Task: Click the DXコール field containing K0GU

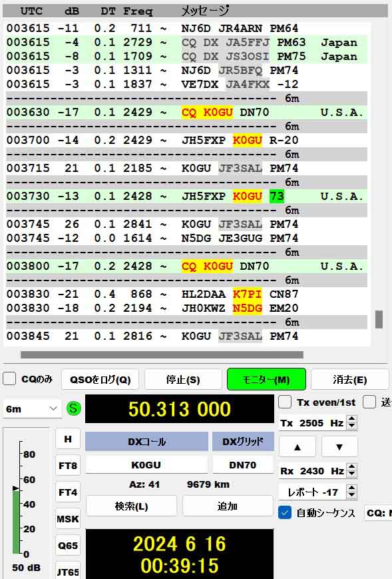Action: [146, 464]
